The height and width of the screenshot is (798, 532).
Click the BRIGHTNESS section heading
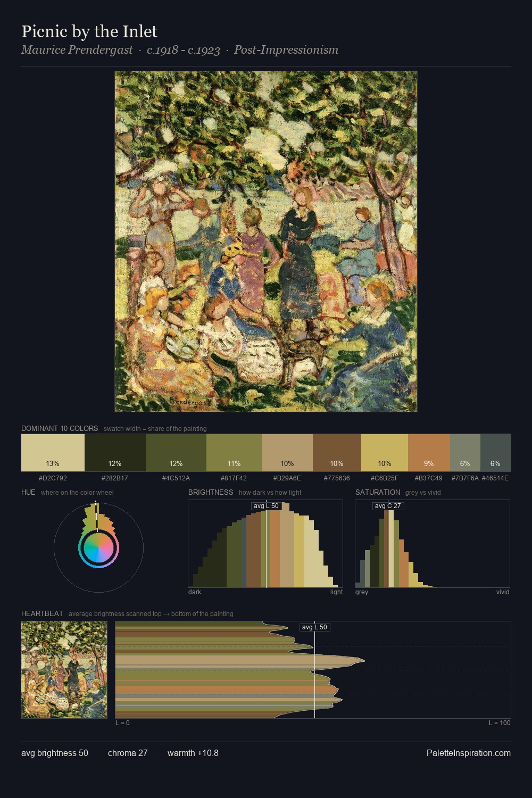point(211,492)
